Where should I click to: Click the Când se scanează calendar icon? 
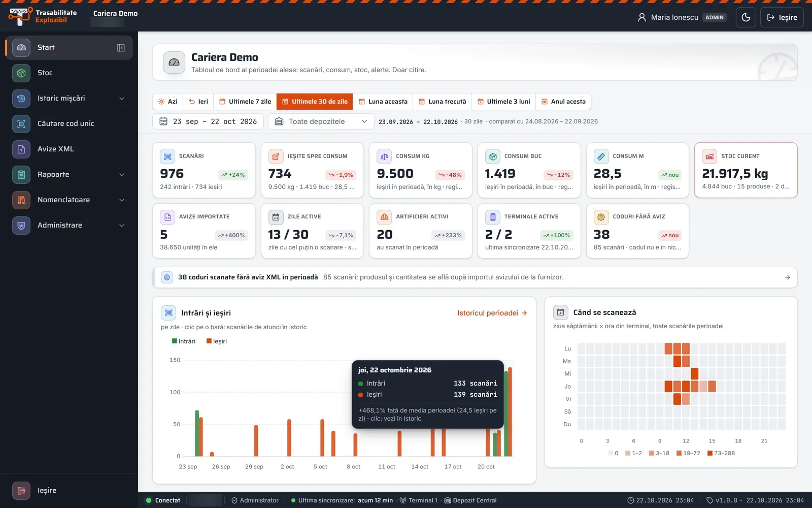(x=560, y=312)
